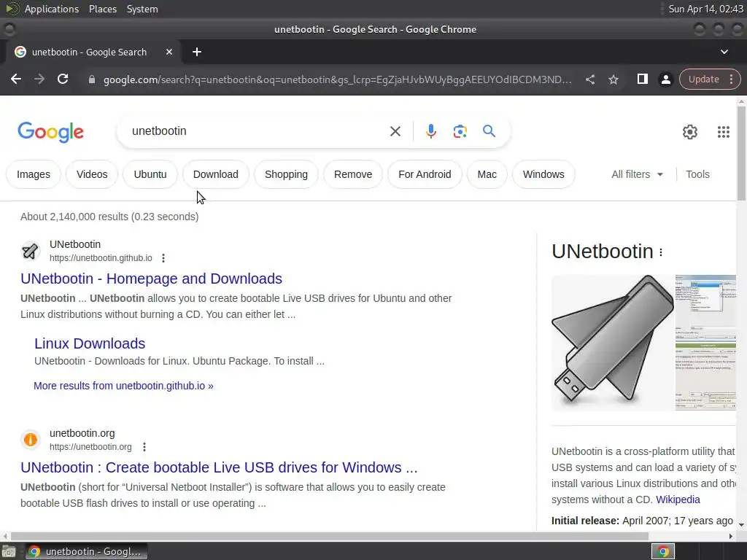
Task: Click Chrome icon in bottom-right workspace switcher
Action: [662, 551]
